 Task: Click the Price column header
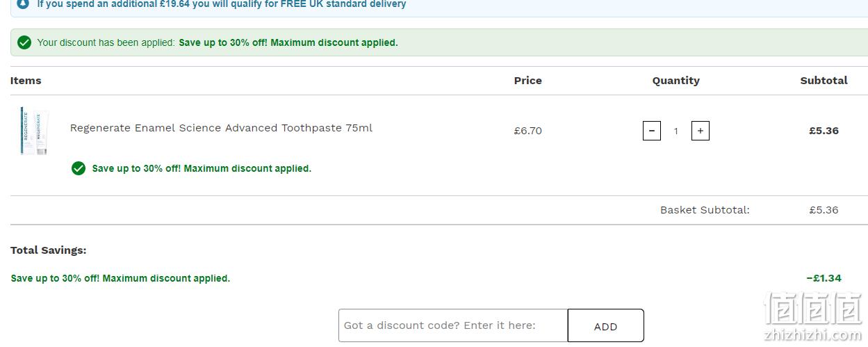[x=527, y=81]
